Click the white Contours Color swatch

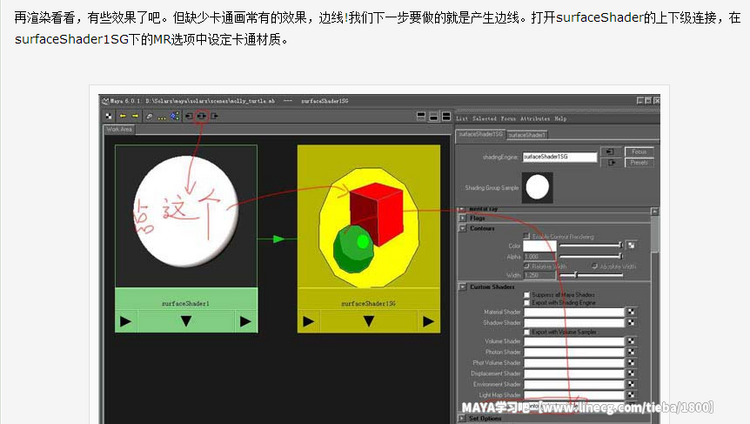tap(540, 246)
